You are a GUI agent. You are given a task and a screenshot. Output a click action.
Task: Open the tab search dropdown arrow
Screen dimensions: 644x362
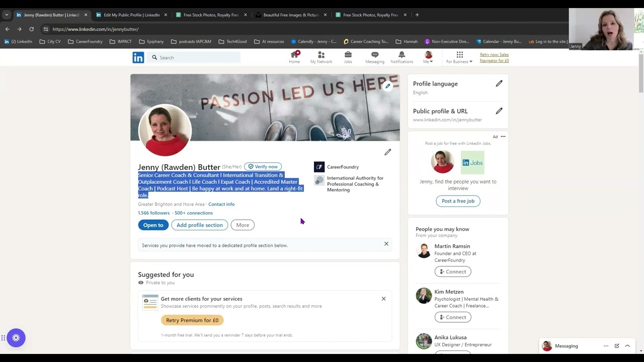(7, 15)
